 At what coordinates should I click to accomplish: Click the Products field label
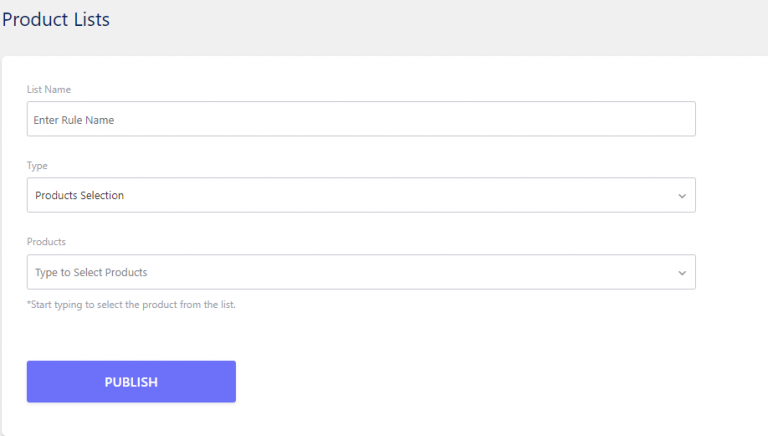pos(46,242)
